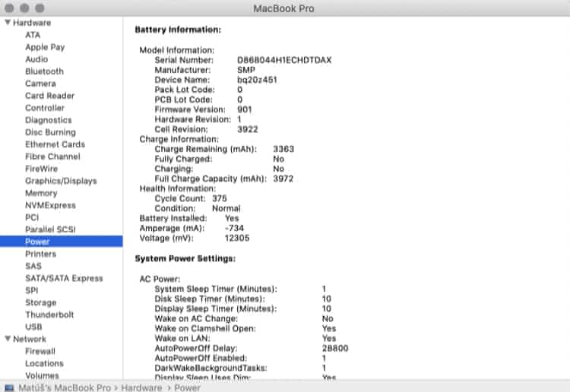Select Disc Burning in the sidebar
Image resolution: width=570 pixels, height=392 pixels.
(50, 132)
